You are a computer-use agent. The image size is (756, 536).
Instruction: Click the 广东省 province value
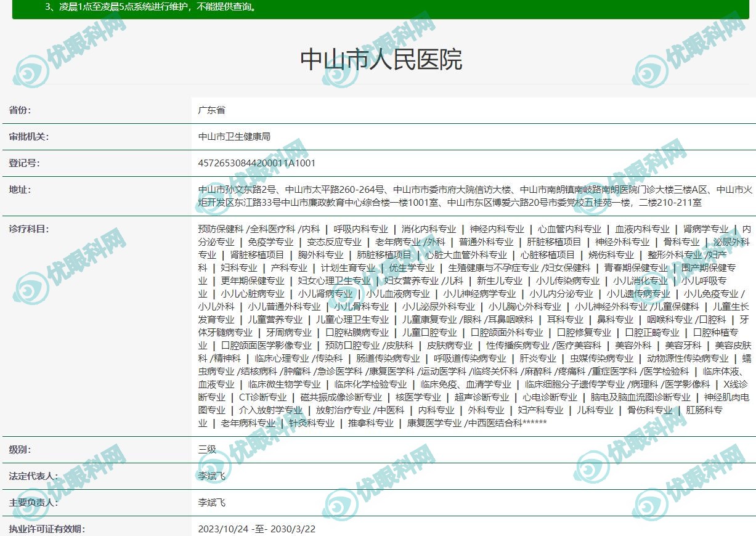(x=211, y=110)
